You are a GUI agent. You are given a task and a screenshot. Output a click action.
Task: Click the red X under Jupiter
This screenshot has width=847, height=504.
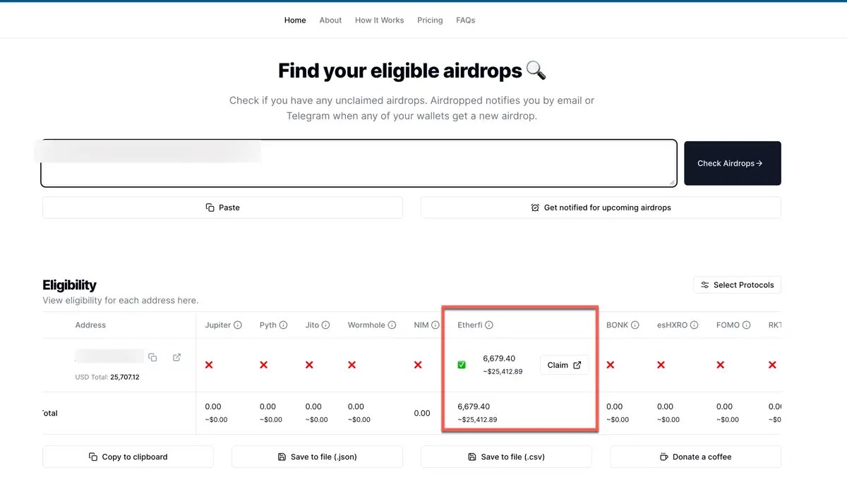pos(209,365)
